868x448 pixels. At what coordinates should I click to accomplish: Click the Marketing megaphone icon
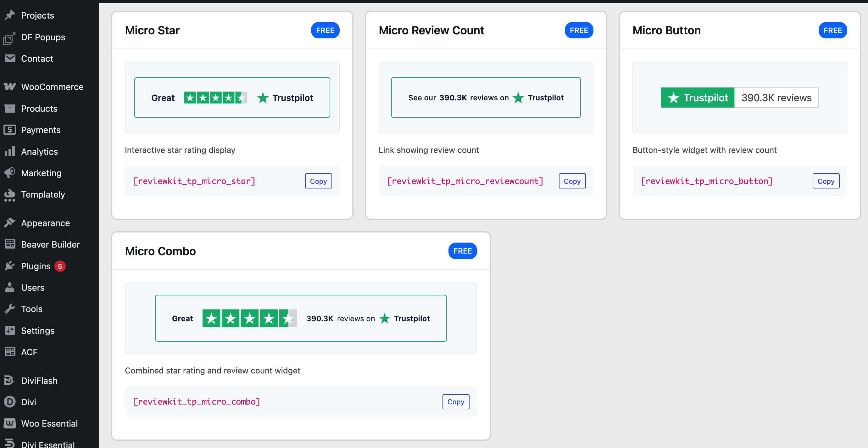pos(10,173)
